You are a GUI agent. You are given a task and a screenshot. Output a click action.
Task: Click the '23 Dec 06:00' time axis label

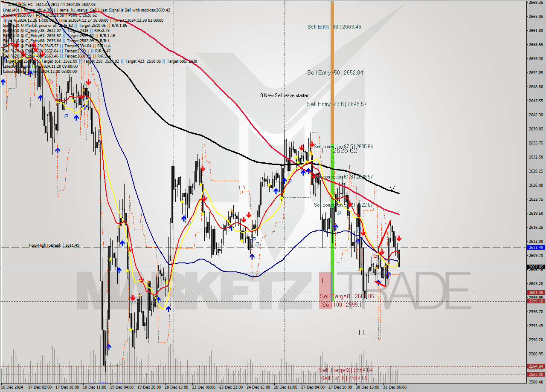coord(204,387)
